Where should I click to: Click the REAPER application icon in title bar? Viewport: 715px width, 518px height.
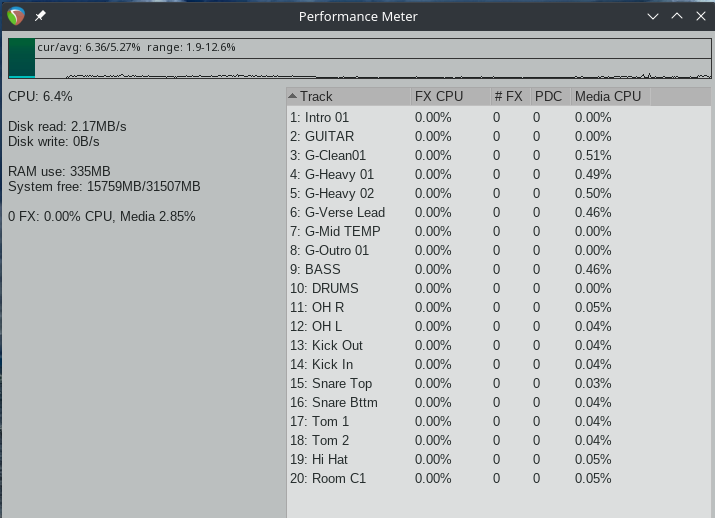(16, 16)
